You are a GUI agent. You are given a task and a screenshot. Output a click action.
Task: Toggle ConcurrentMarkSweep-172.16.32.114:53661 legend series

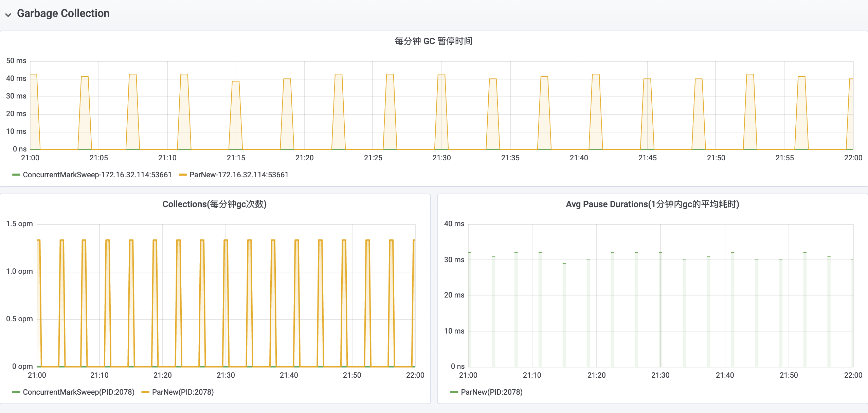(97, 175)
